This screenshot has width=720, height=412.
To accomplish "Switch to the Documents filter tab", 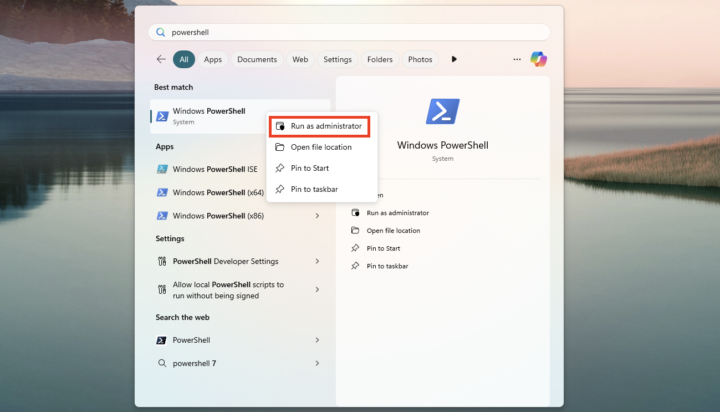I will (257, 59).
